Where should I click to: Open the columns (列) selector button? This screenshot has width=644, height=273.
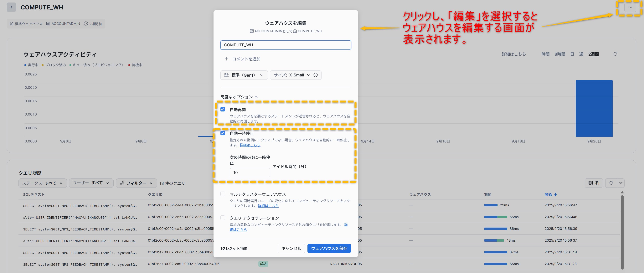[x=594, y=183]
